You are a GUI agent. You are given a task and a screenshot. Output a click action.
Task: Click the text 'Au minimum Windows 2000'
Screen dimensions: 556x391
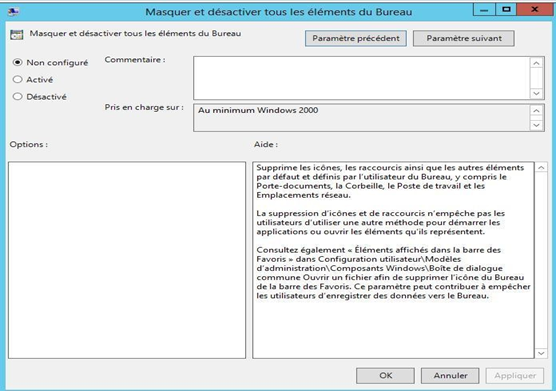pos(258,110)
